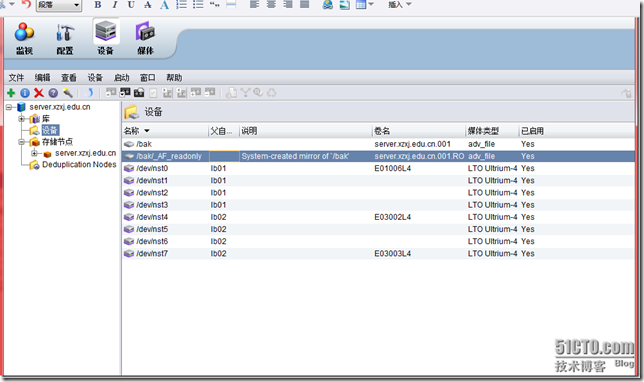This screenshot has width=644, height=382.
Task: Click the insert hyperlink globe icon
Action: tap(328, 5)
